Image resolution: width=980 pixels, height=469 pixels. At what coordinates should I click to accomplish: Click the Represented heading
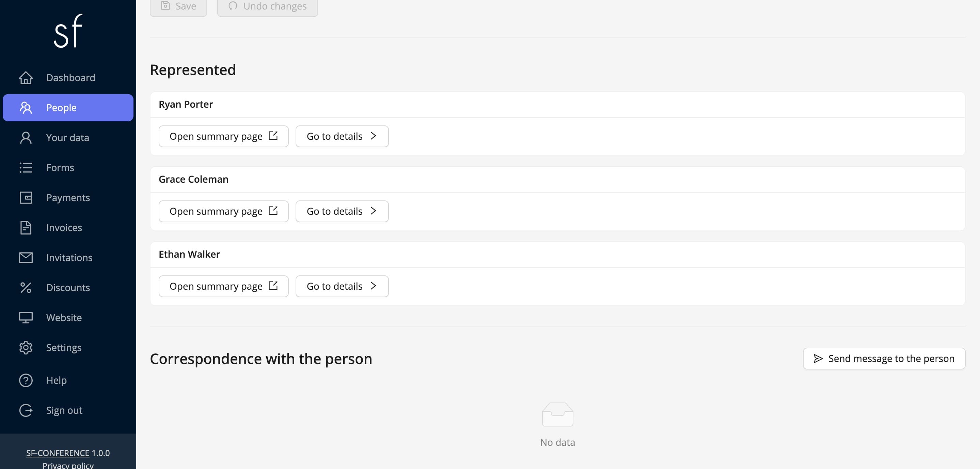[x=193, y=70]
